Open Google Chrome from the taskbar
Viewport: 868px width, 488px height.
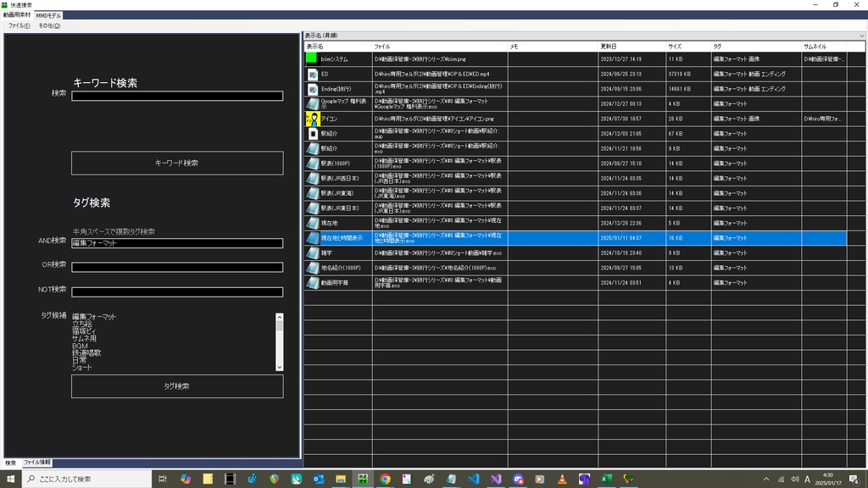pos(385,480)
